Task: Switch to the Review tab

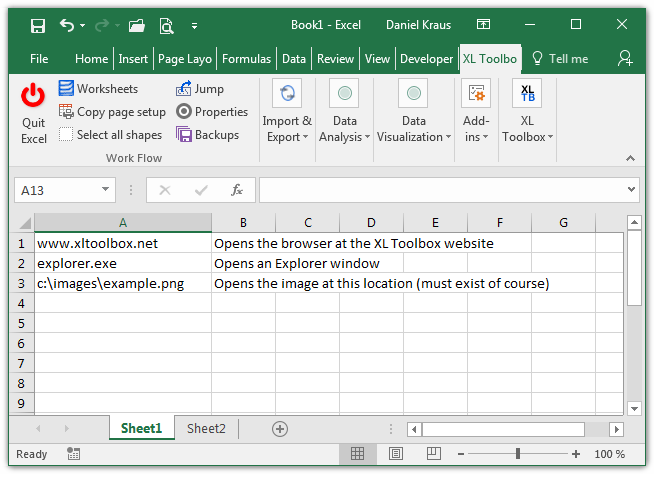Action: point(335,59)
